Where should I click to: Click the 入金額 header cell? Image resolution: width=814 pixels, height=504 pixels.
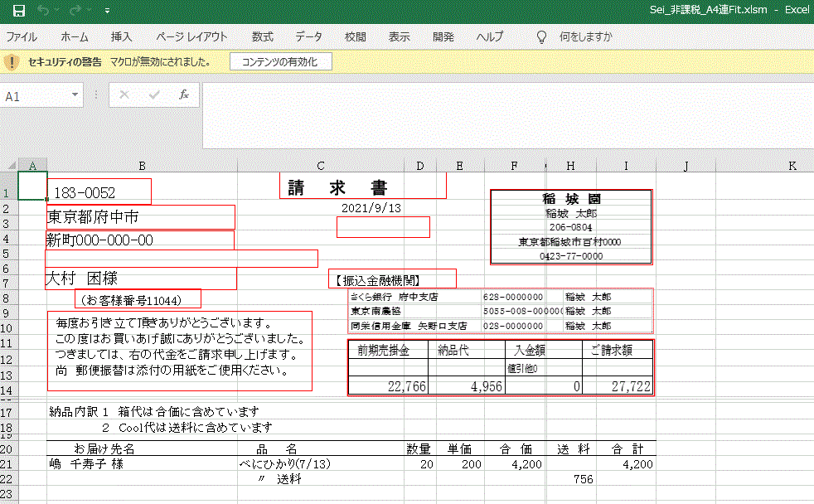(544, 351)
